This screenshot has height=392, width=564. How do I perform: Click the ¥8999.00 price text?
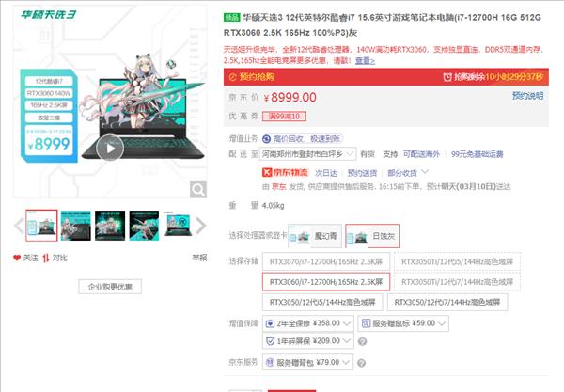click(290, 97)
